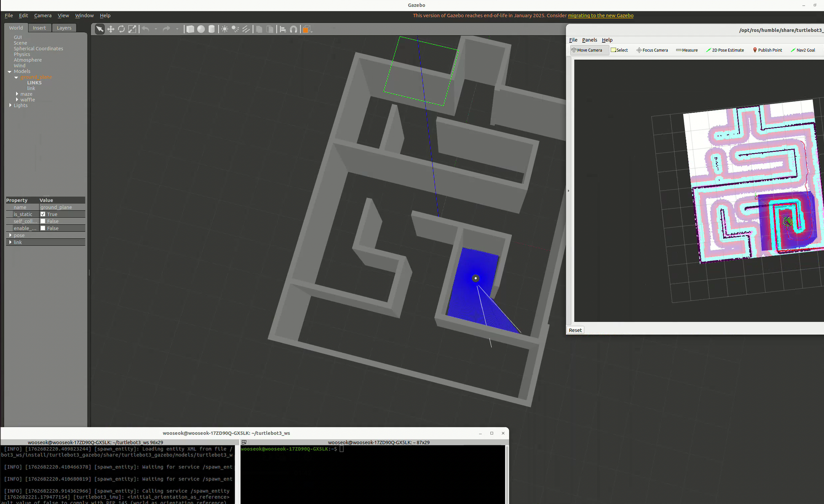Click the right terminal prompt pane

pos(372,474)
